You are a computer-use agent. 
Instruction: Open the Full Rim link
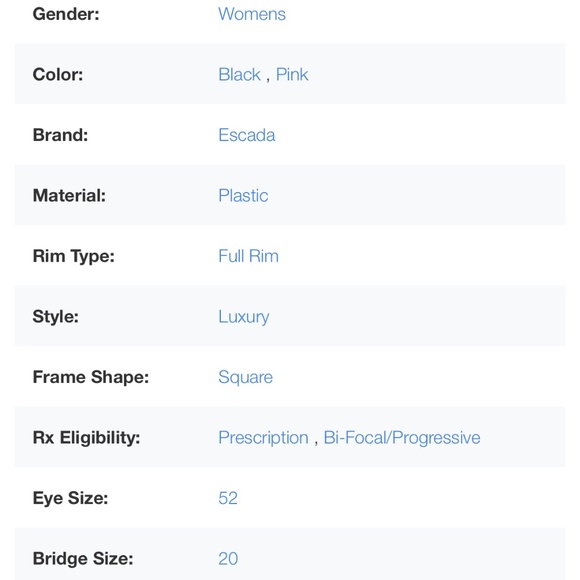[248, 256]
